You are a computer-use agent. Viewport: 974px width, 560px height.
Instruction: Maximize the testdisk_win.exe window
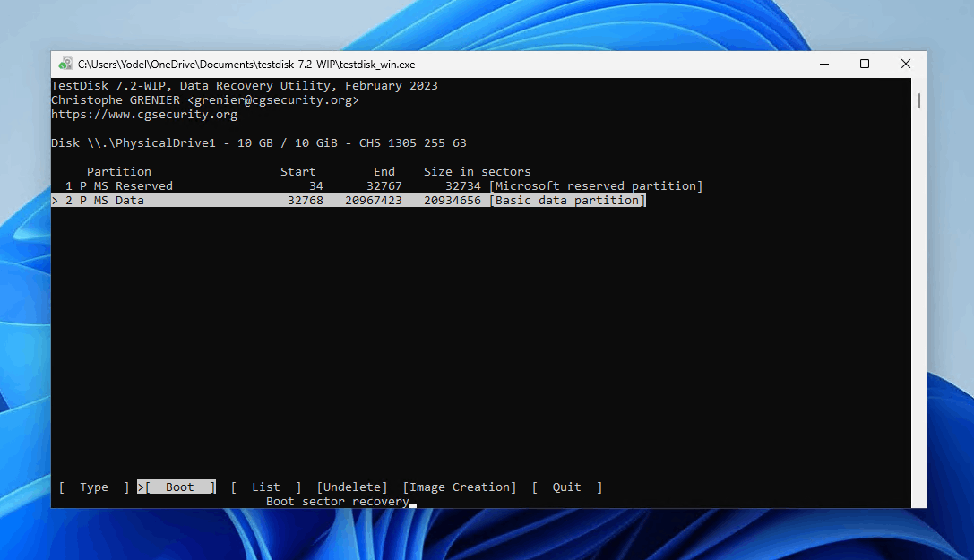click(865, 64)
